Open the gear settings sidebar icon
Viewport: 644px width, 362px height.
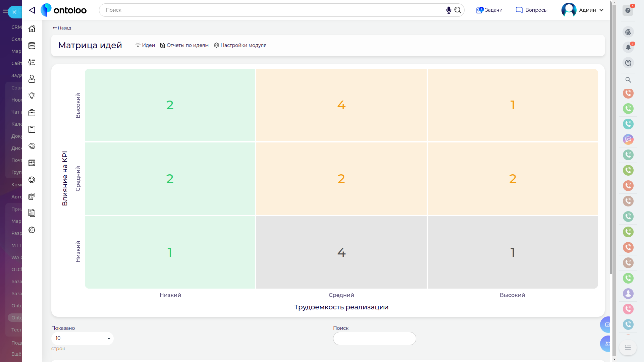[32, 230]
